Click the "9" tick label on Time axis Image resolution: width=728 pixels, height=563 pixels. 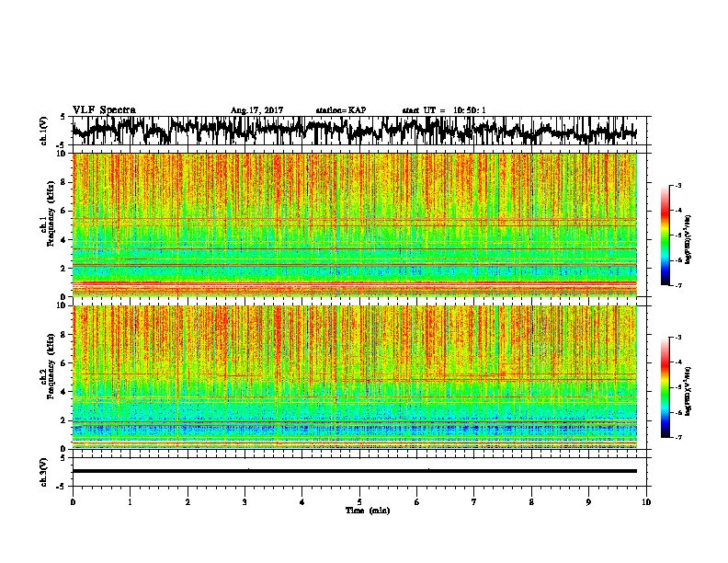[588, 502]
